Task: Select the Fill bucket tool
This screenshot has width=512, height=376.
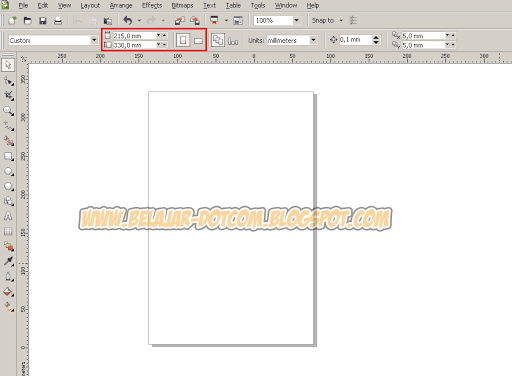Action: [8, 292]
